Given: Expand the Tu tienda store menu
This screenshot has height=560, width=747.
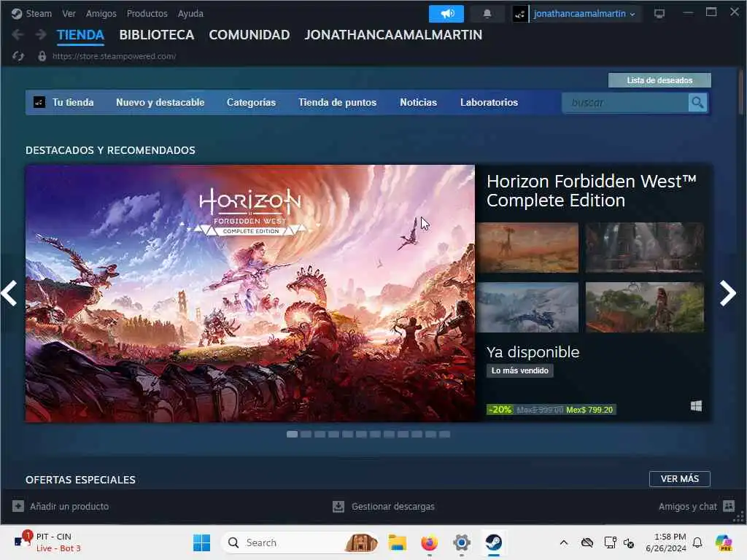Looking at the screenshot, I should [x=73, y=102].
